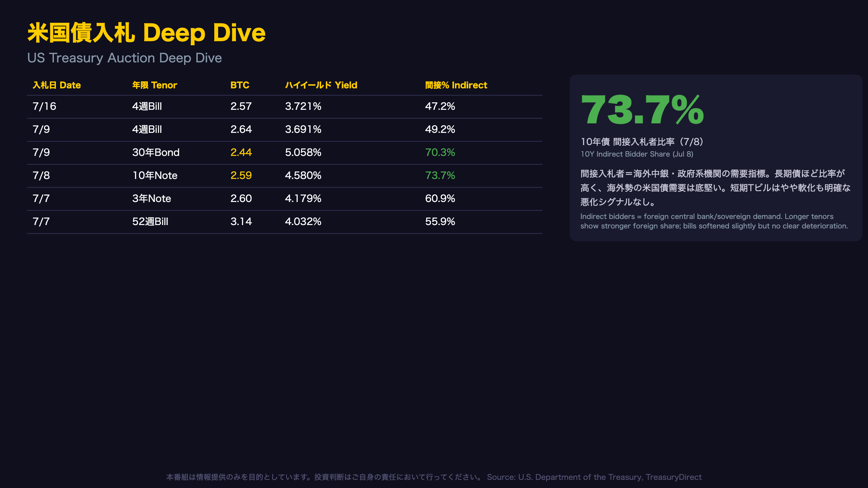
Task: Click yield value 4.032%
Action: coord(303,222)
